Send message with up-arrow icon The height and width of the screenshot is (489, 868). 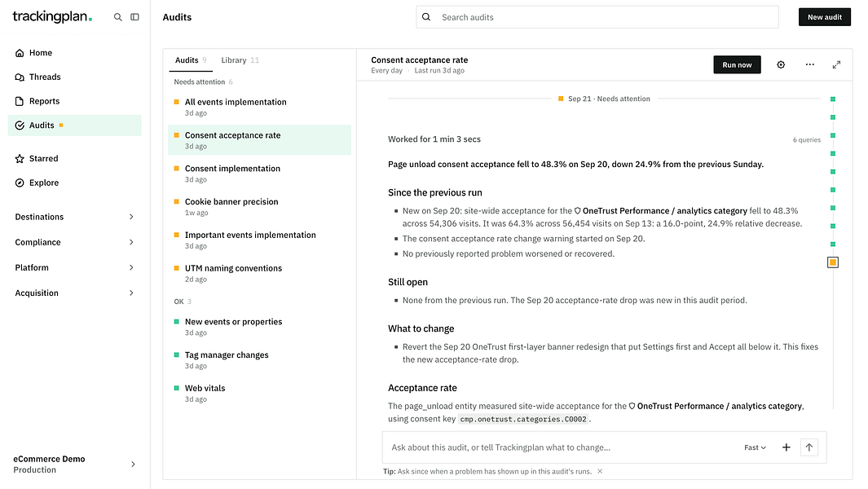[809, 447]
